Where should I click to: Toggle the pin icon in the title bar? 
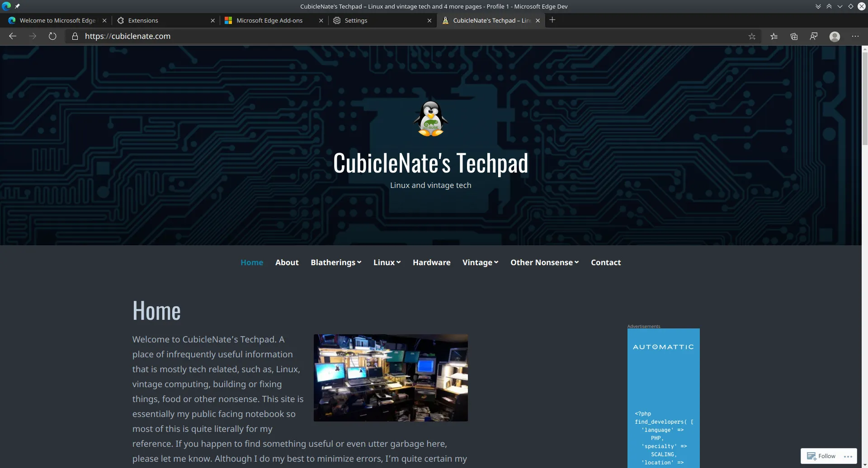click(18, 6)
